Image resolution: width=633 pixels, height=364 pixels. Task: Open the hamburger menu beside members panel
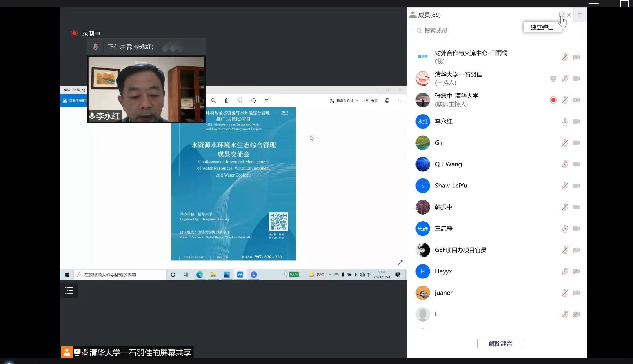580,15
